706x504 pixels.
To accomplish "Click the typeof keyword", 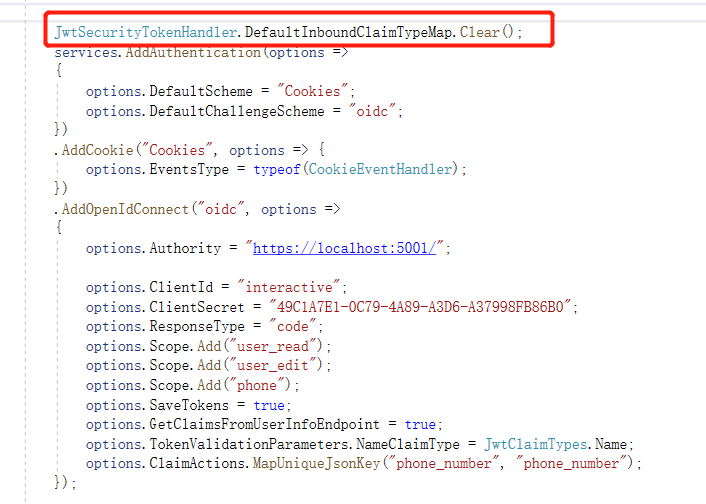I will point(276,169).
